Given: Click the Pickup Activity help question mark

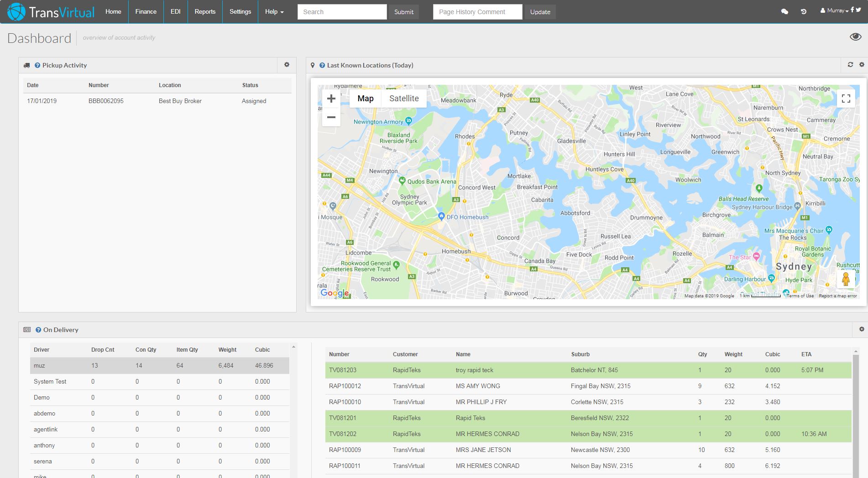Looking at the screenshot, I should [x=37, y=65].
